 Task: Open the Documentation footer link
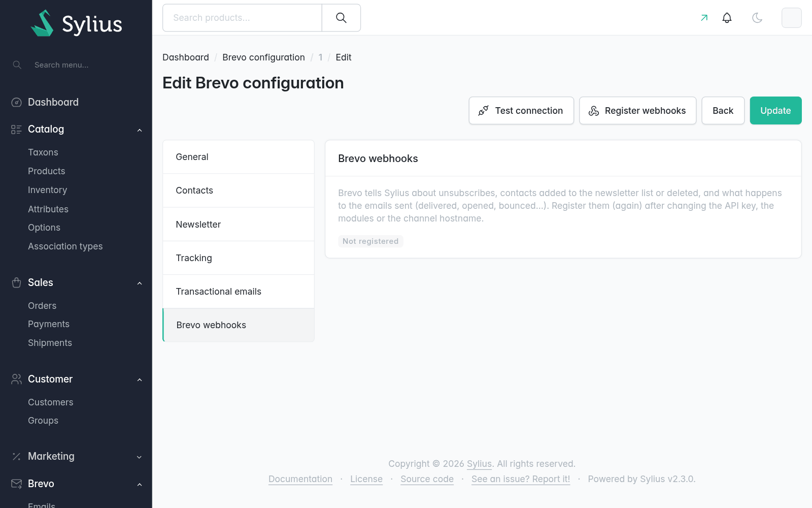pos(300,479)
